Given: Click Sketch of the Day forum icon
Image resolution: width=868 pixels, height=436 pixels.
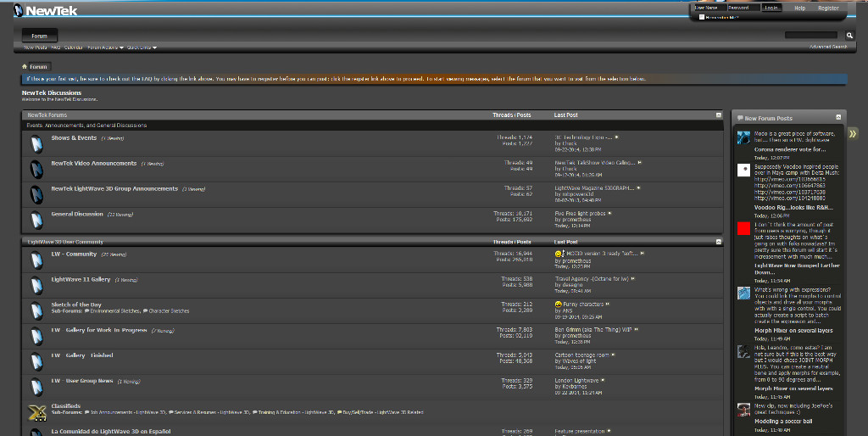Looking at the screenshot, I should tap(36, 310).
